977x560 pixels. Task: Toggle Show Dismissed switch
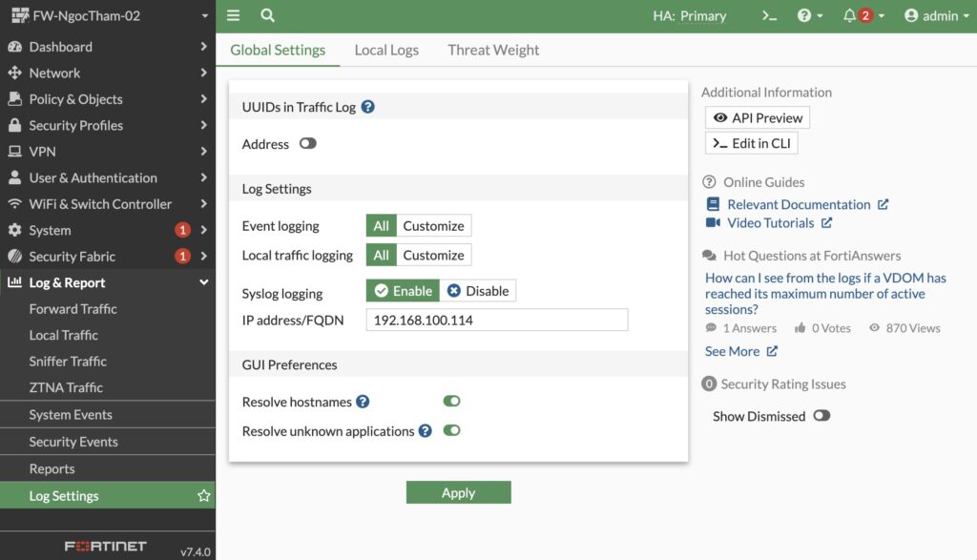[x=821, y=416]
